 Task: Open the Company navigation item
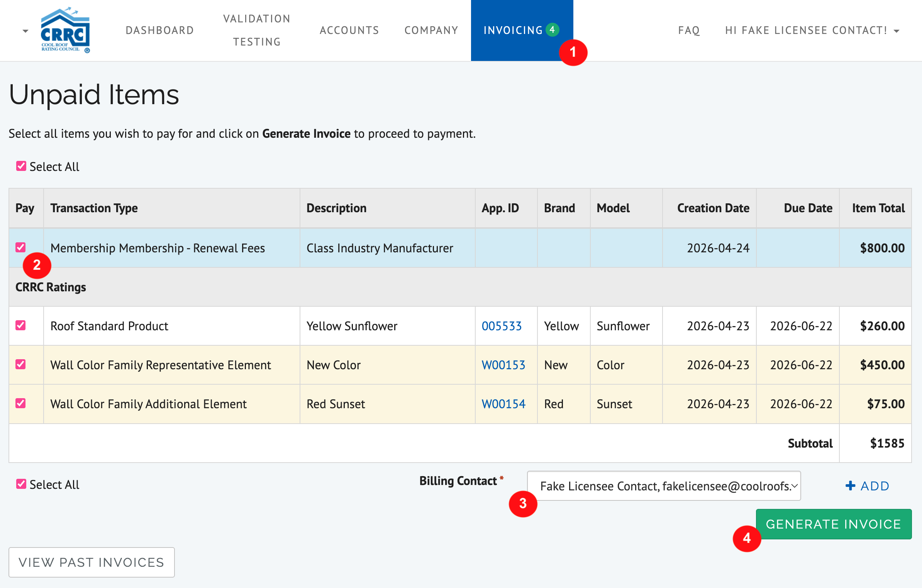click(431, 30)
